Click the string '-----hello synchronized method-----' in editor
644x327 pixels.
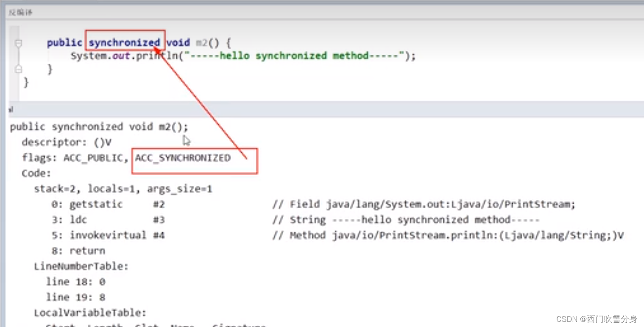click(x=295, y=56)
